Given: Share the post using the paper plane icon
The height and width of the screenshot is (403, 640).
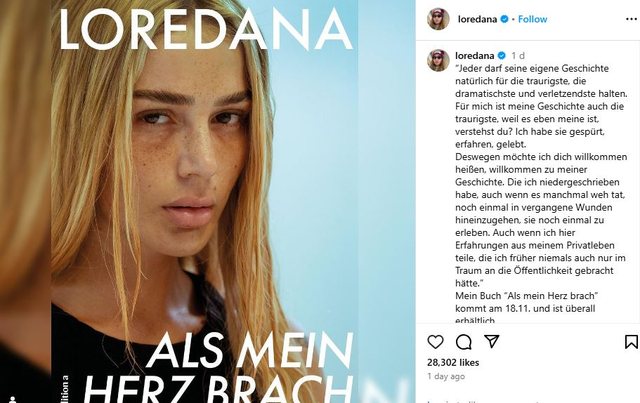Looking at the screenshot, I should (492, 341).
